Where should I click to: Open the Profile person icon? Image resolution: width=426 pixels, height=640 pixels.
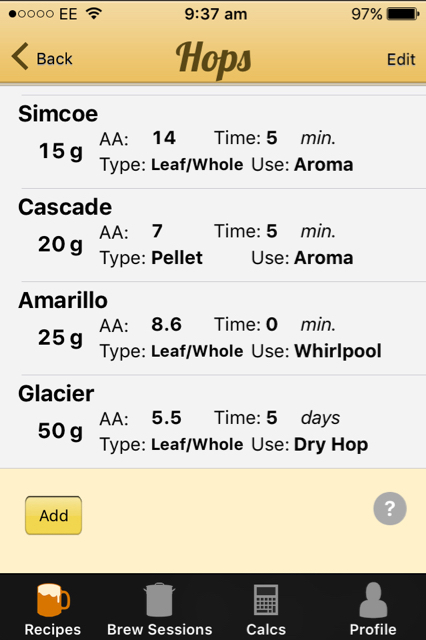(373, 600)
